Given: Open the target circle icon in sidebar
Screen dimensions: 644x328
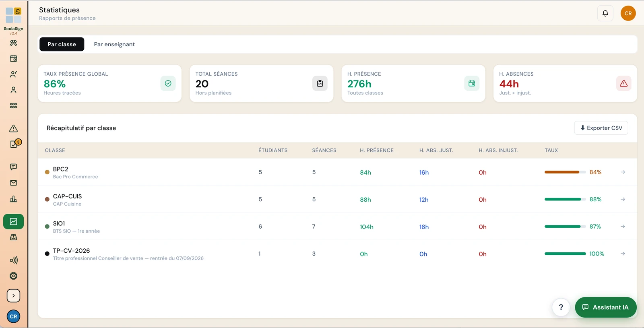Looking at the screenshot, I should (13, 276).
